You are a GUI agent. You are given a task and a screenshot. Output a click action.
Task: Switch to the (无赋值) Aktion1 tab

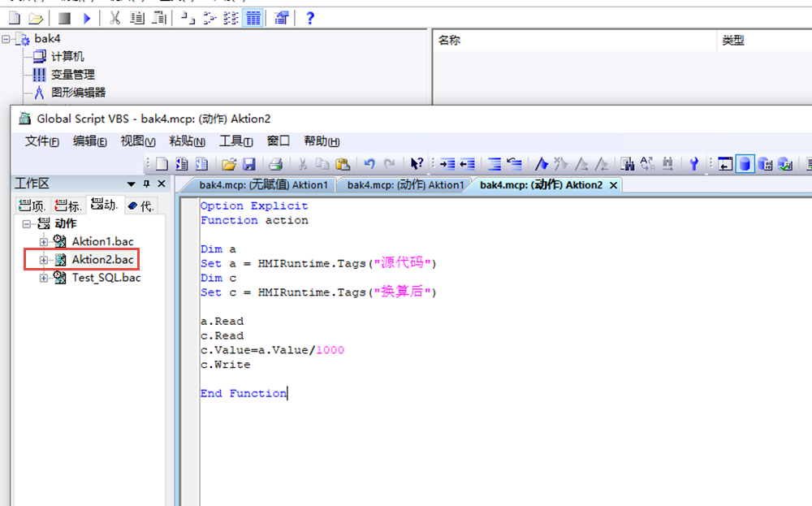point(263,185)
